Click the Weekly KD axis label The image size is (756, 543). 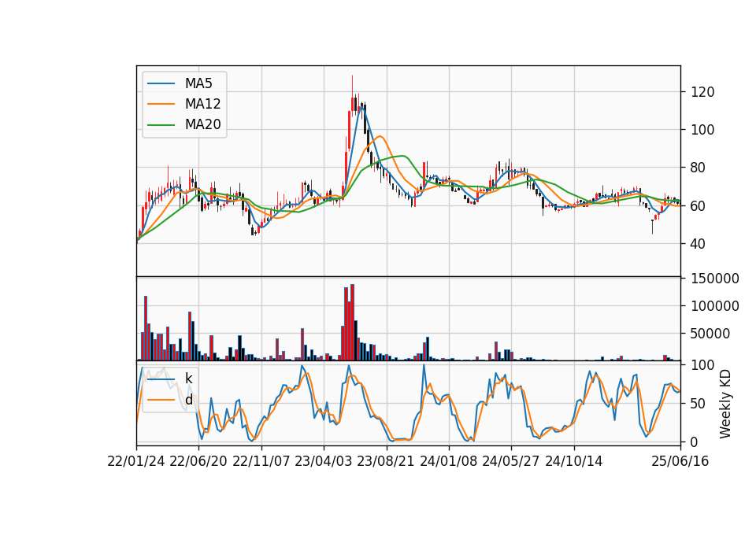(x=725, y=404)
